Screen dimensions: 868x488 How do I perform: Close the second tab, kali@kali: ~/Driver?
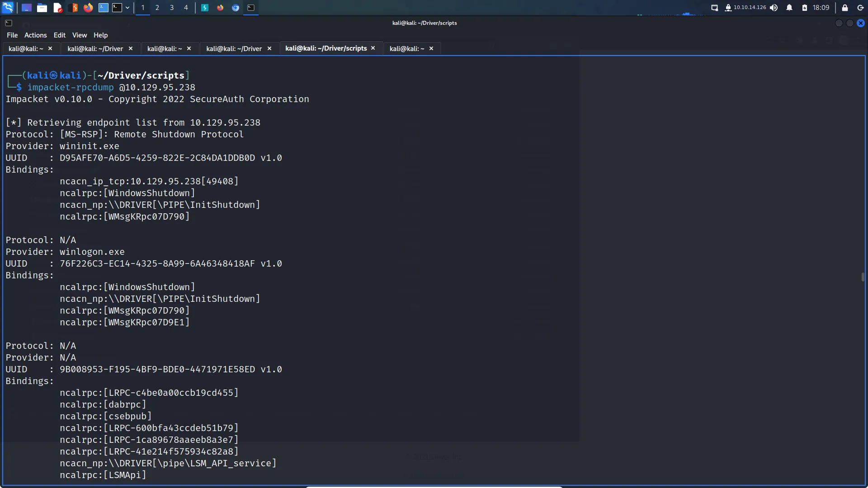131,48
